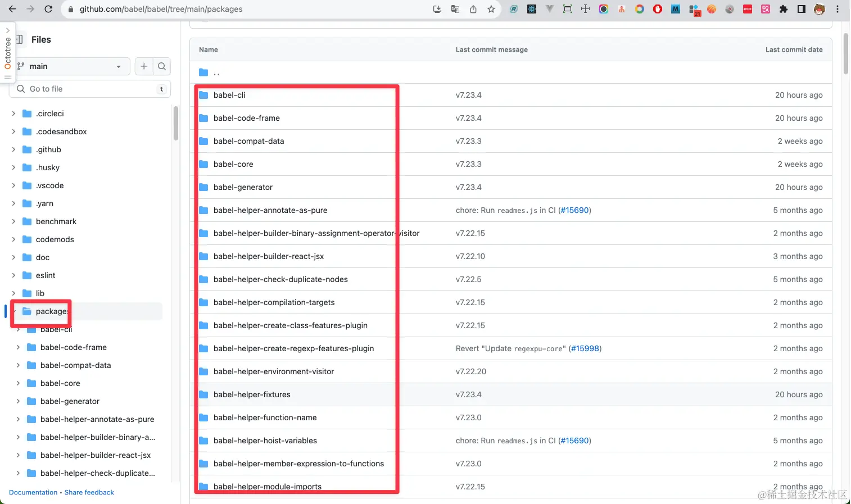Click the share icon in the address bar
The image size is (851, 504).
click(x=473, y=9)
